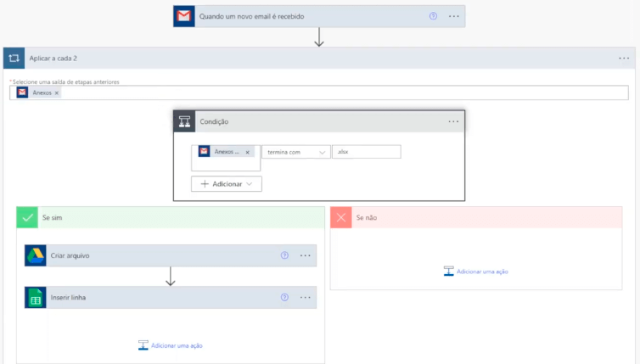Viewport: 640px width, 364px height.
Task: Click the Gmail icon on the email trigger
Action: tap(183, 16)
